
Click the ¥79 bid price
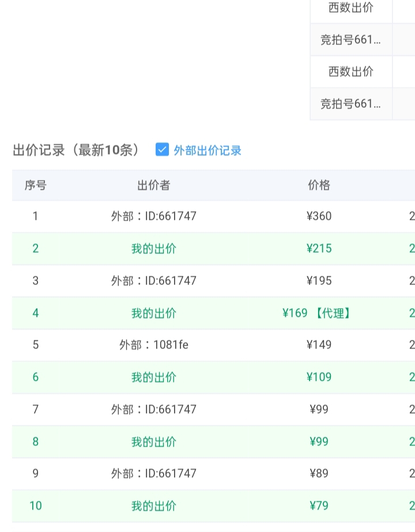pos(319,506)
